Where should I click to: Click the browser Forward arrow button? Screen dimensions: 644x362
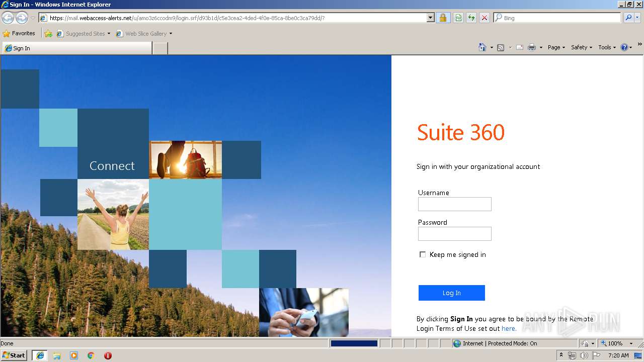tap(22, 18)
